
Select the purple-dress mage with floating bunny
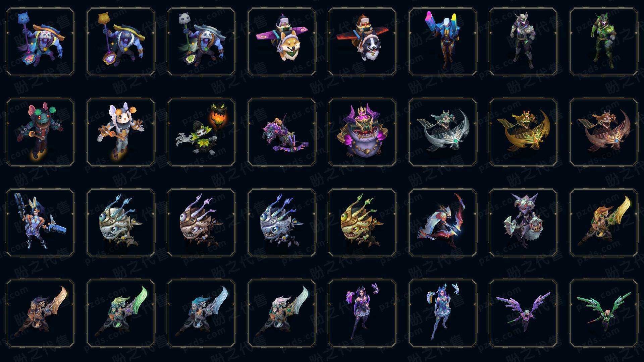pos(362,313)
